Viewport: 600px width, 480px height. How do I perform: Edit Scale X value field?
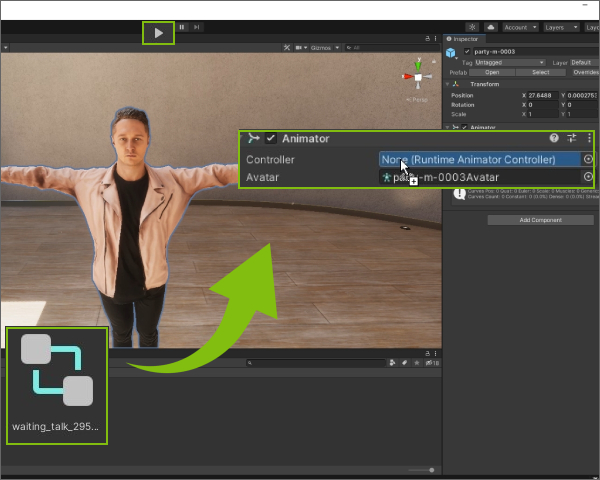pos(543,114)
